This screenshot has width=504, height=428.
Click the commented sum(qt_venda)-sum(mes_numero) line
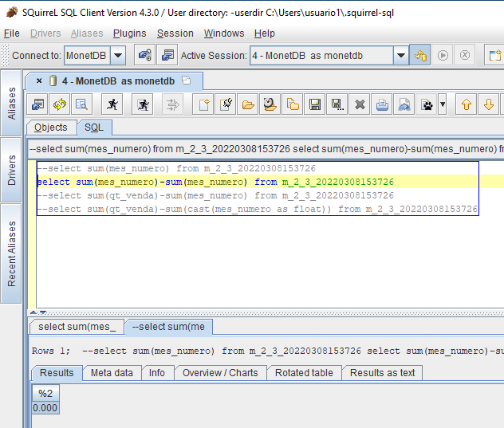coord(215,196)
